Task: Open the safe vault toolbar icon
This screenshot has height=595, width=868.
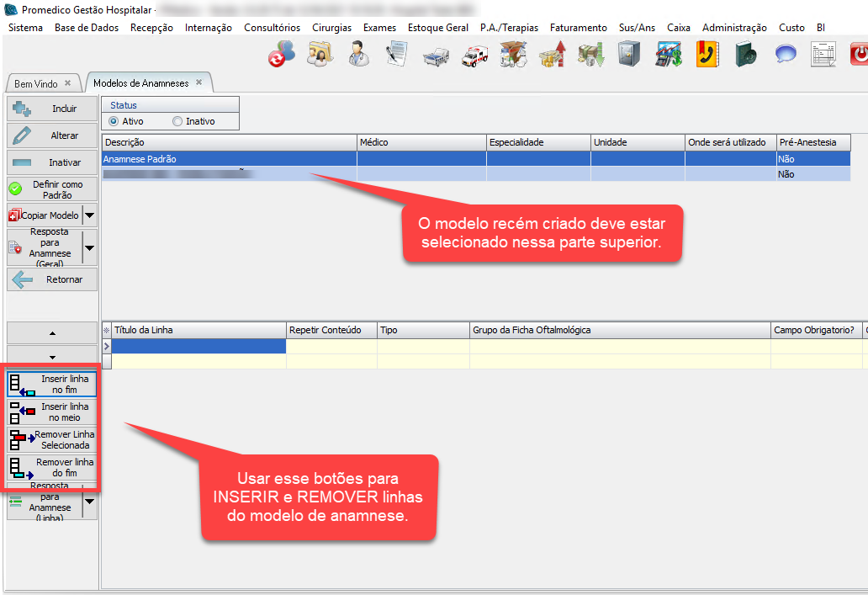Action: 627,56
